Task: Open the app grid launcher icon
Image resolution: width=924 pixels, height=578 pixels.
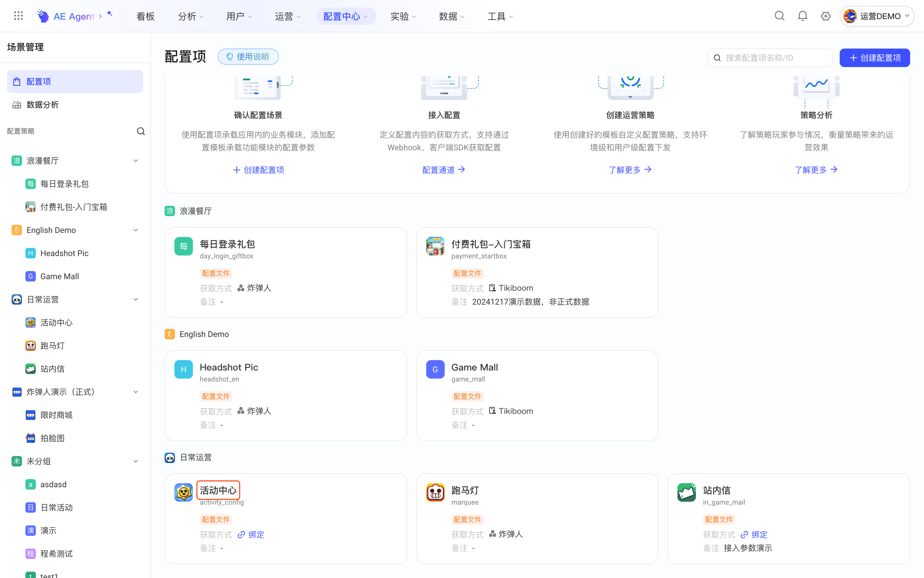Action: 18,16
